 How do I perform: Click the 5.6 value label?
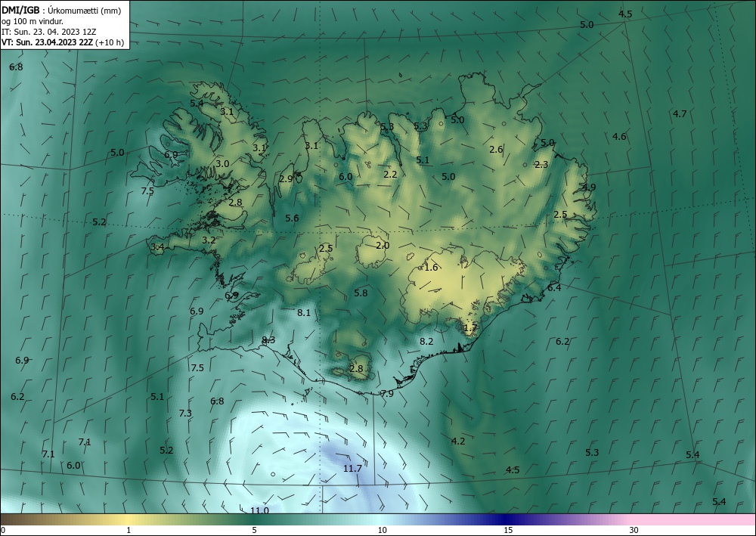pos(292,218)
